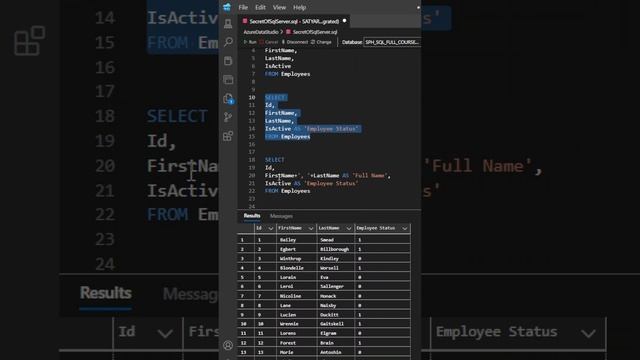
Task: Click the SecretOfSqlServer.sql breadcrumb item
Action: (312, 32)
